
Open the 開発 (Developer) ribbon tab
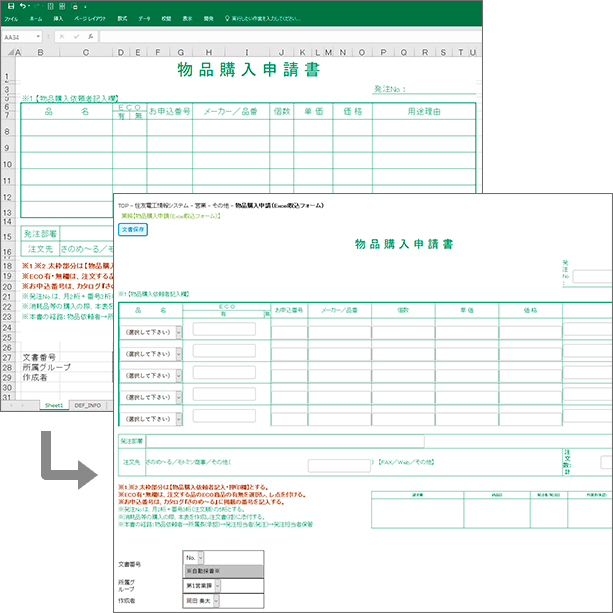[x=209, y=19]
